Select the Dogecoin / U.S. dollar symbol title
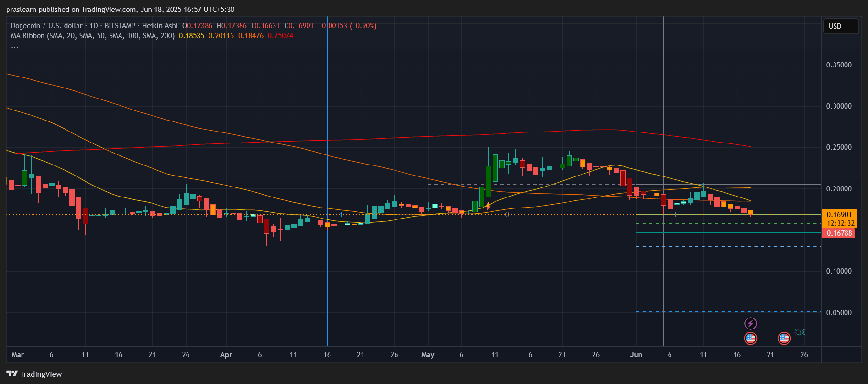 (x=46, y=26)
